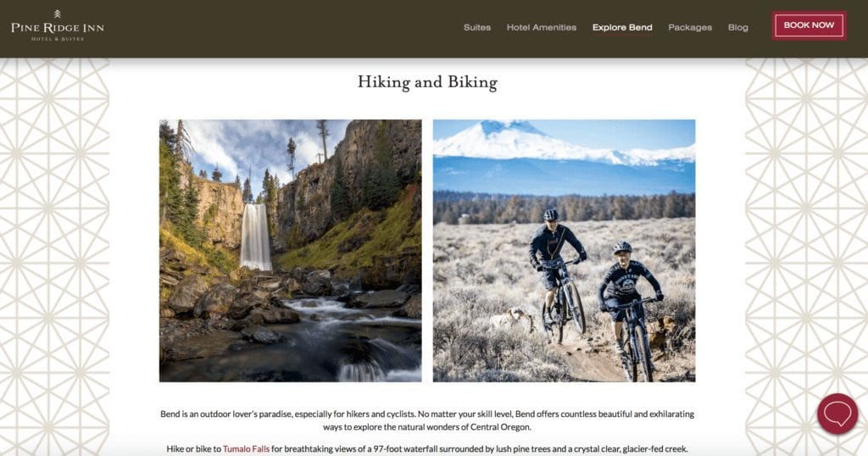Image resolution: width=868 pixels, height=456 pixels.
Task: Open the mountain bikers photo
Action: pyautogui.click(x=564, y=251)
